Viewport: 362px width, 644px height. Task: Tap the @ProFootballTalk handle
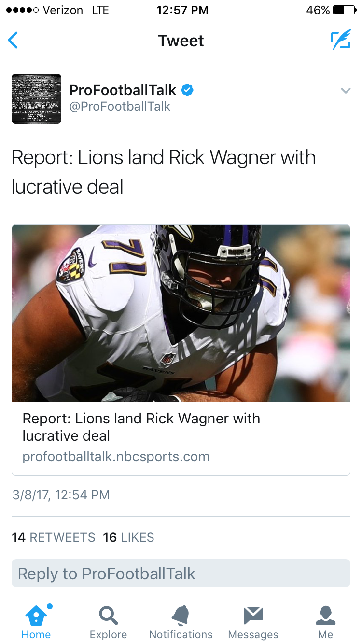pyautogui.click(x=120, y=107)
